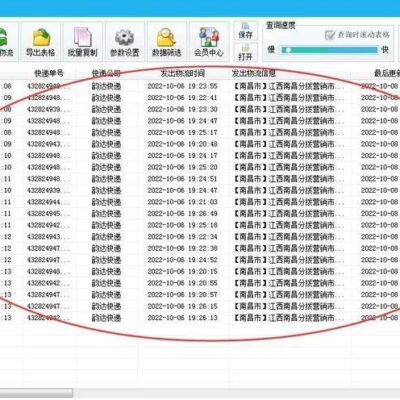
Task: Click the 【南昌市】 logistics info in 19:20:15 row
Action: click(289, 271)
